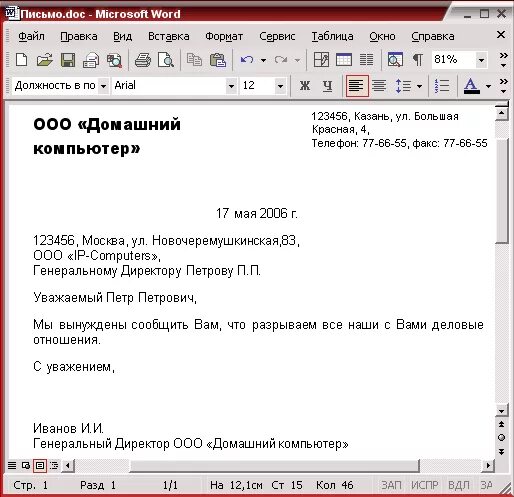Print the document with printer icon
Screen dimensions: 514x497
point(143,60)
